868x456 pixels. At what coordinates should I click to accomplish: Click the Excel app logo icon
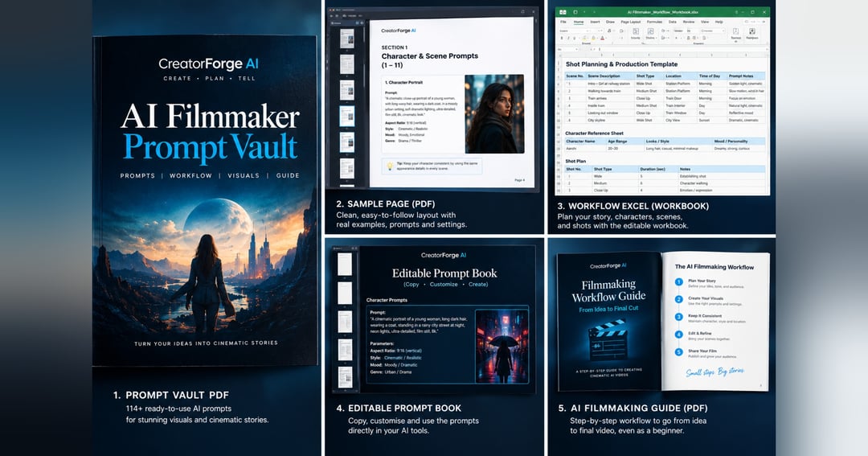[563, 11]
